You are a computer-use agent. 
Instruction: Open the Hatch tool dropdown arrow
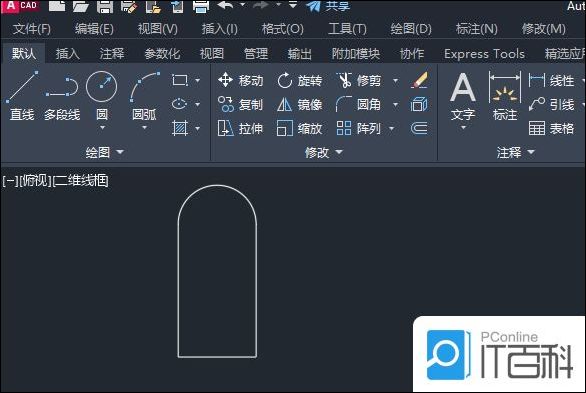197,129
